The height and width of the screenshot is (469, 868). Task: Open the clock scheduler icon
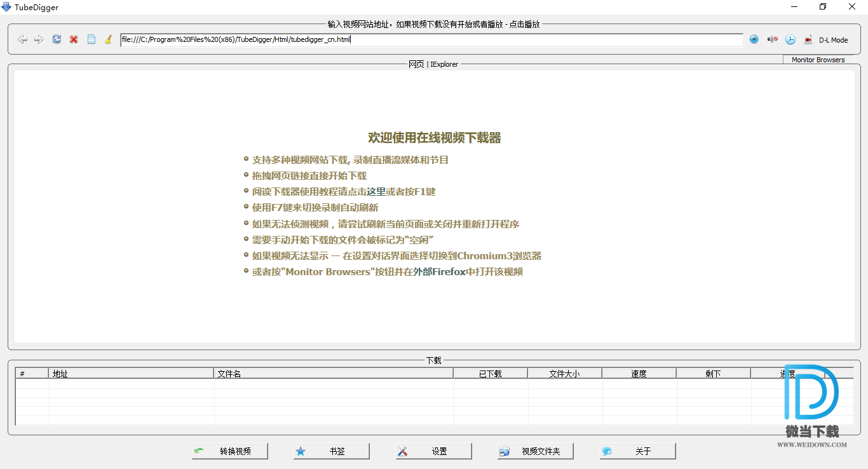790,39
